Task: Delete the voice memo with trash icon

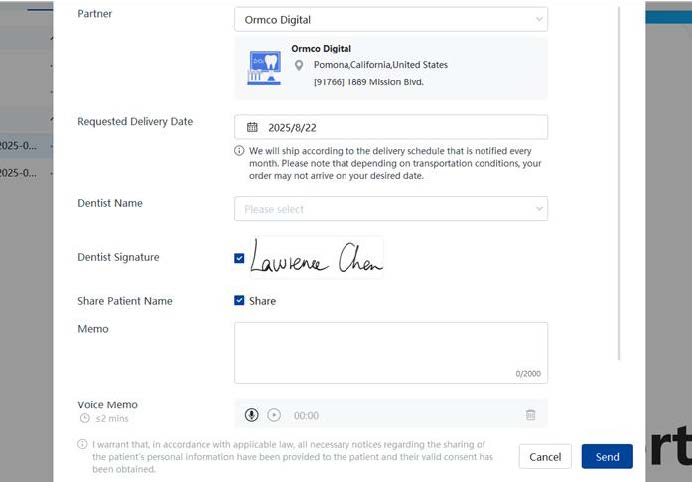Action: click(x=530, y=415)
